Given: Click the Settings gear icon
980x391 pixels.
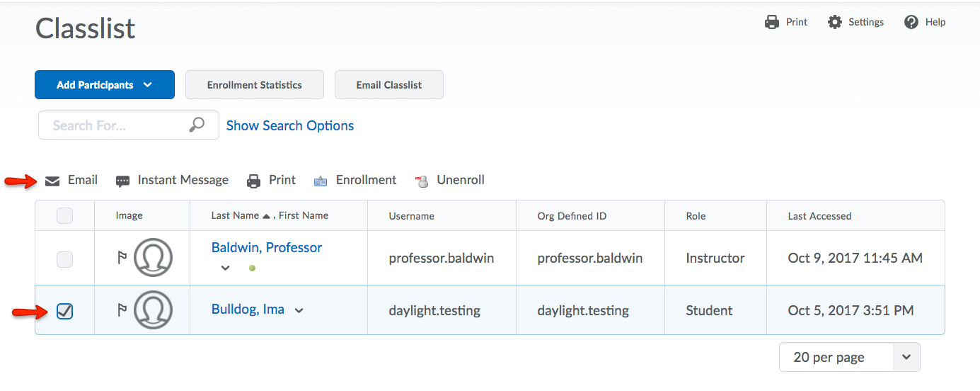Looking at the screenshot, I should 835,22.
